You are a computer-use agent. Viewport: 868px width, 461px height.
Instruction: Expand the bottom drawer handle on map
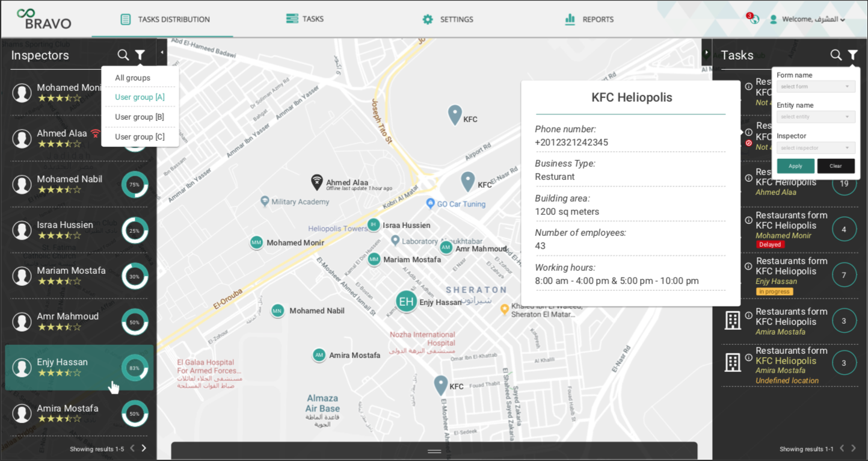tap(434, 451)
